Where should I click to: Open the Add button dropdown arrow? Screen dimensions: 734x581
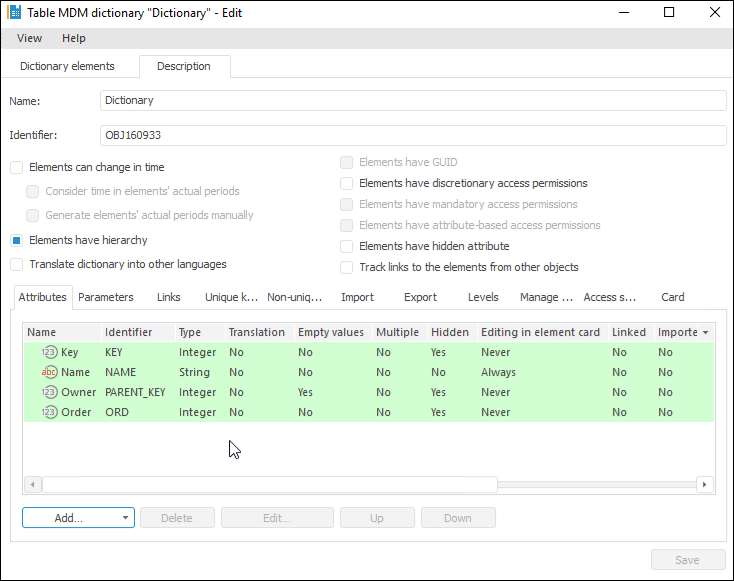(125, 518)
